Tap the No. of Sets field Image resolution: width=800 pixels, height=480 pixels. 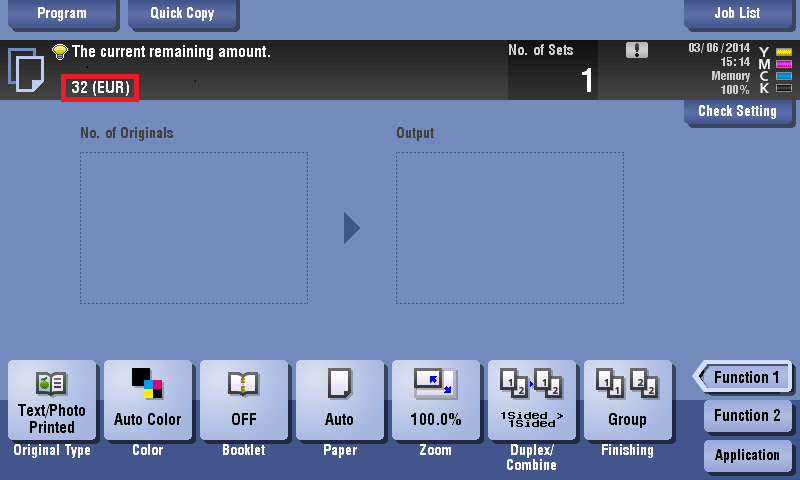[x=553, y=70]
